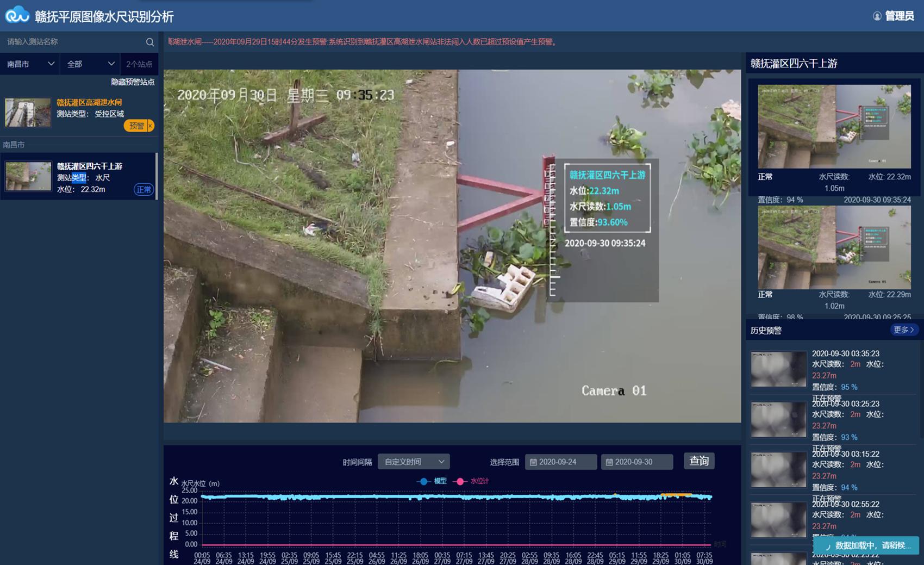The width and height of the screenshot is (924, 565).
Task: Open snapshot image with 水位 22.32m
Action: coord(834,126)
